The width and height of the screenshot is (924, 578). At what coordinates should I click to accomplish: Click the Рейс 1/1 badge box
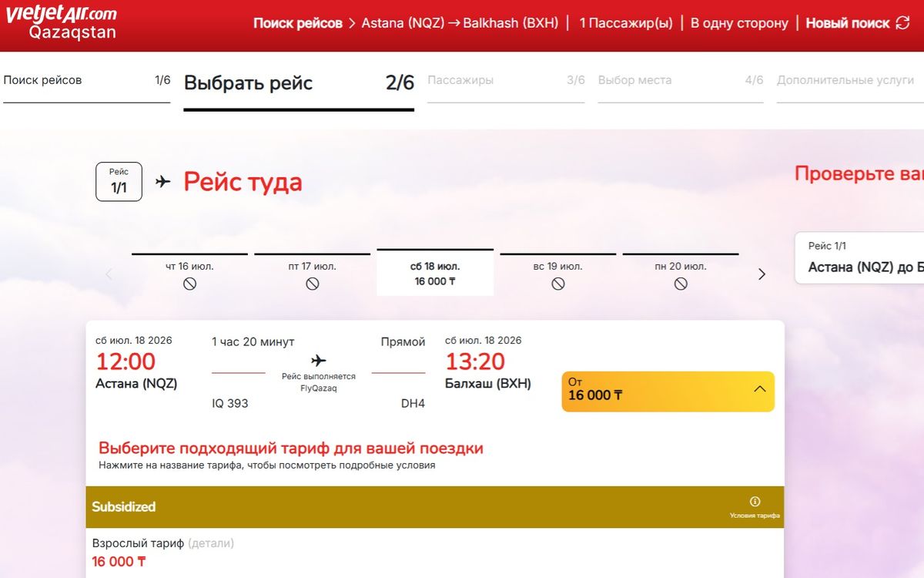click(x=119, y=182)
